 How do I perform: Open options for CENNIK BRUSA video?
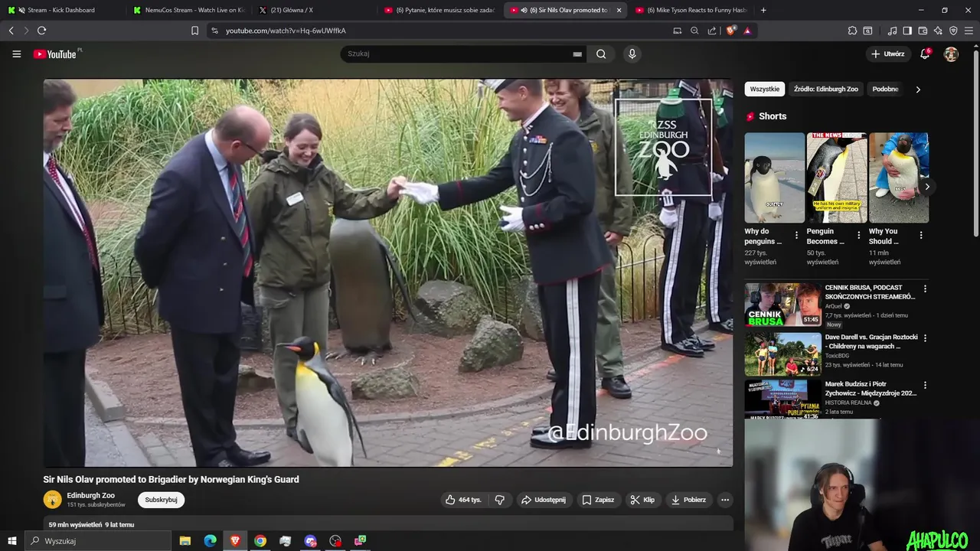925,289
